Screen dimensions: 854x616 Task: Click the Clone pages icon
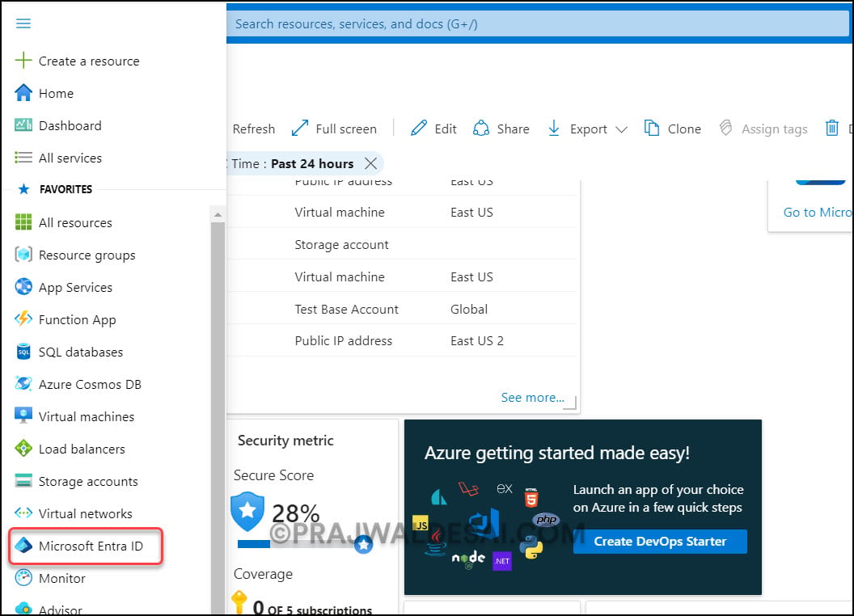click(x=651, y=129)
